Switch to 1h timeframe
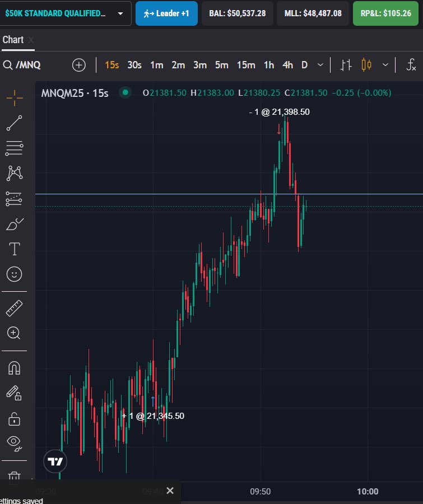Image resolution: width=423 pixels, height=504 pixels. pyautogui.click(x=269, y=65)
